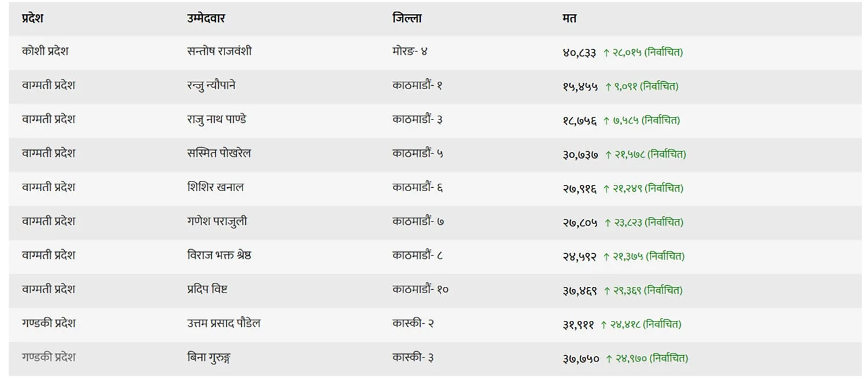This screenshot has width=868, height=387.
Task: Click the green arrow beside २१,३७५ margin
Action: (x=606, y=257)
